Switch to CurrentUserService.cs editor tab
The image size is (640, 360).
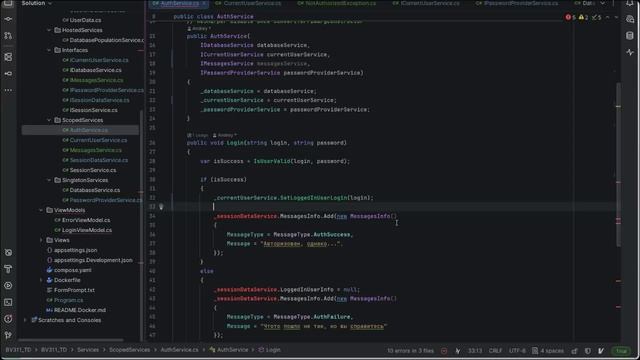[248, 3]
